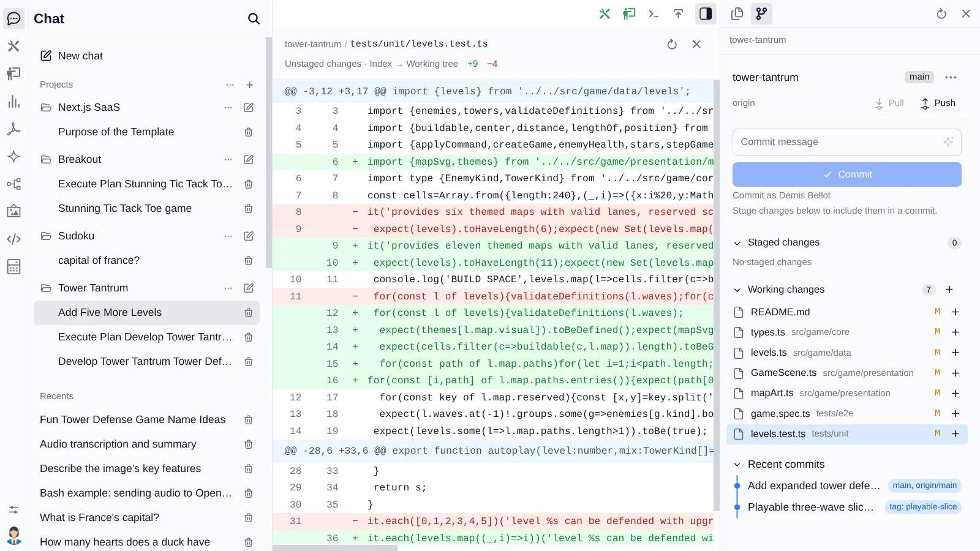Select the source control branch icon
This screenshot has width=980, height=551.
(x=761, y=13)
